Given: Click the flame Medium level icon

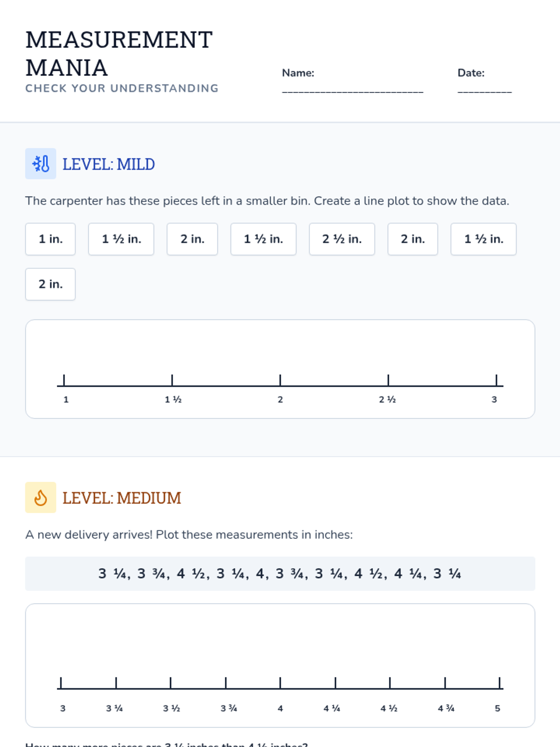Looking at the screenshot, I should 41,498.
